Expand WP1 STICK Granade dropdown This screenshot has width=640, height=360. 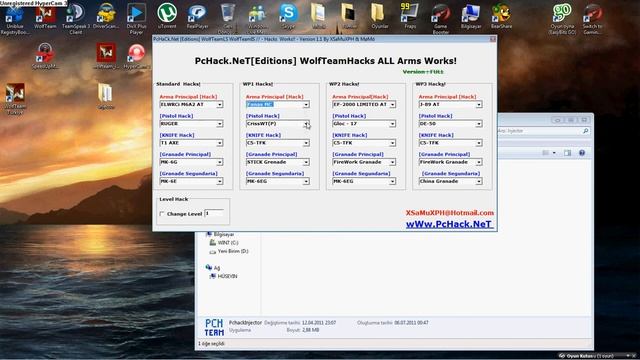coord(306,162)
